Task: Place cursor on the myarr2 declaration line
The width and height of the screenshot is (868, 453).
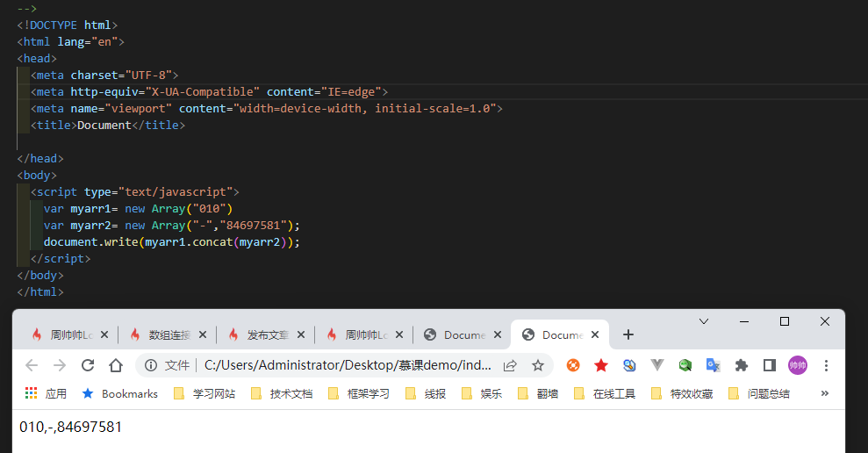Action: click(172, 226)
